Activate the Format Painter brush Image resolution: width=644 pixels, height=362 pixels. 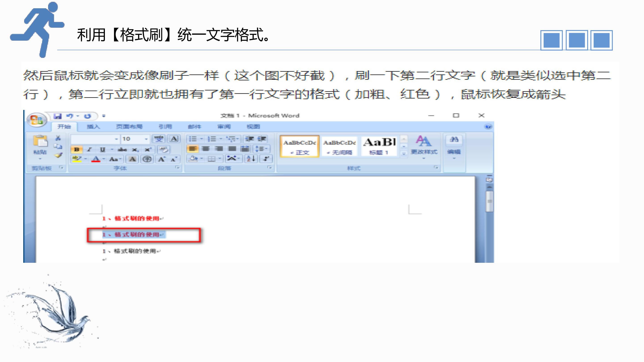(x=59, y=155)
